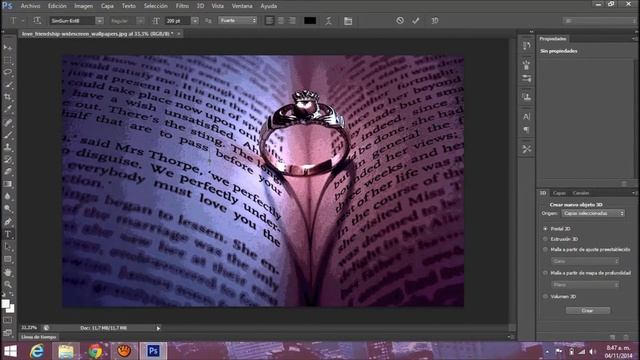Click the Crear button
This screenshot has width=640, height=360.
click(588, 311)
